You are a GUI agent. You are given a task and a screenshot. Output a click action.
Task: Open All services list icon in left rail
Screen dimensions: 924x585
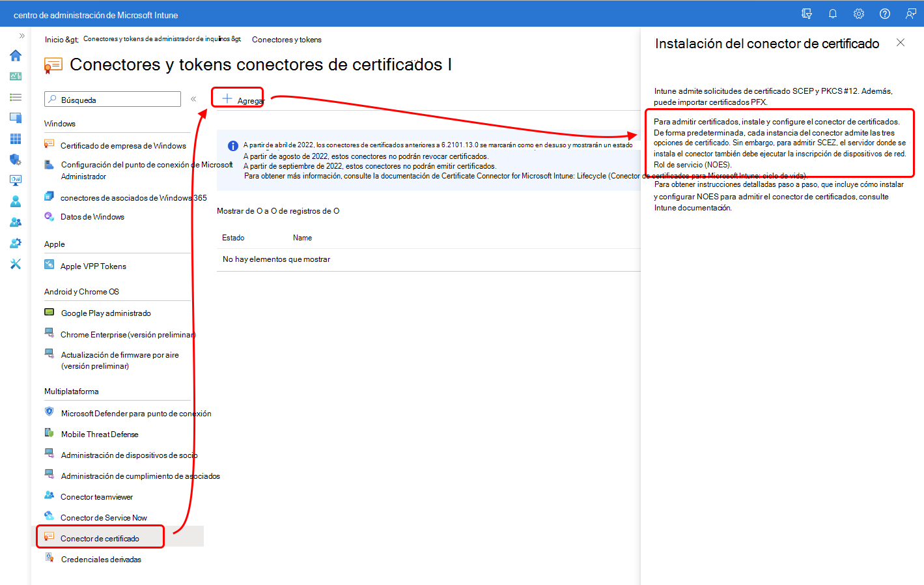point(16,97)
